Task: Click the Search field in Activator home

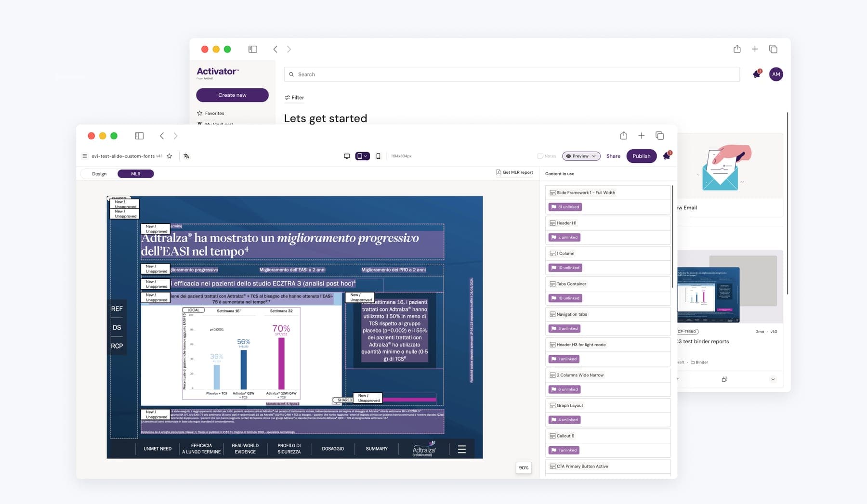Action: point(512,74)
